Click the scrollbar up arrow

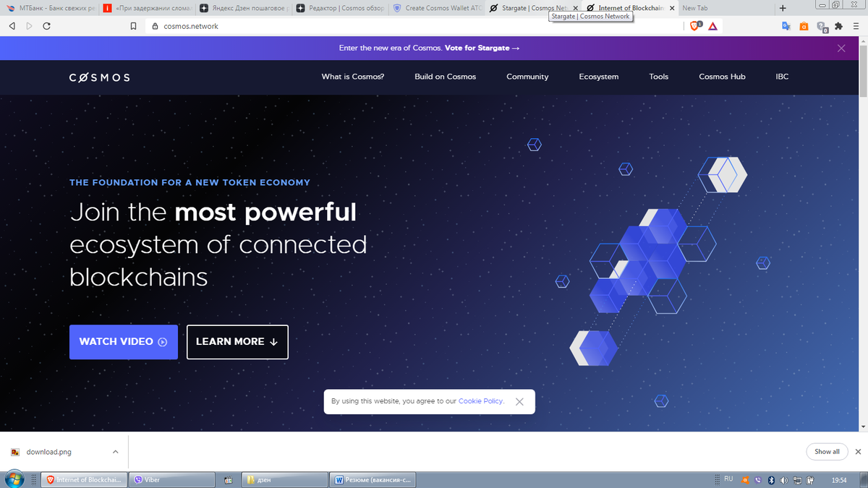[862, 40]
